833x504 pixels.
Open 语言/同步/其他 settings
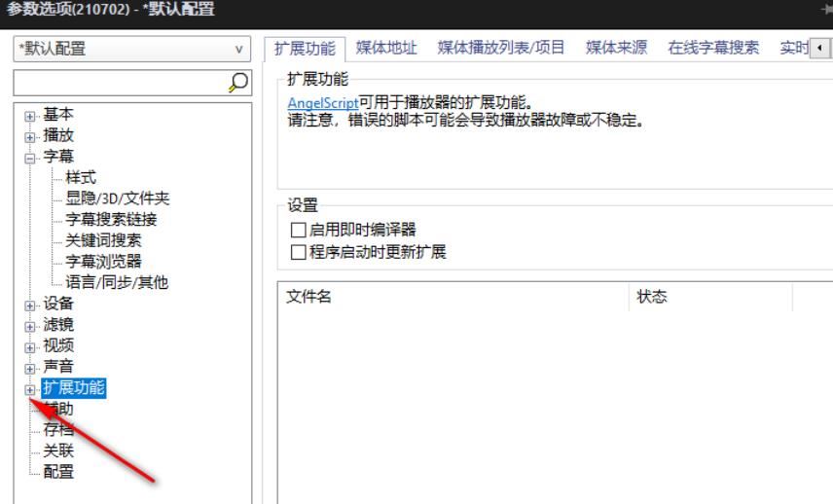[117, 282]
